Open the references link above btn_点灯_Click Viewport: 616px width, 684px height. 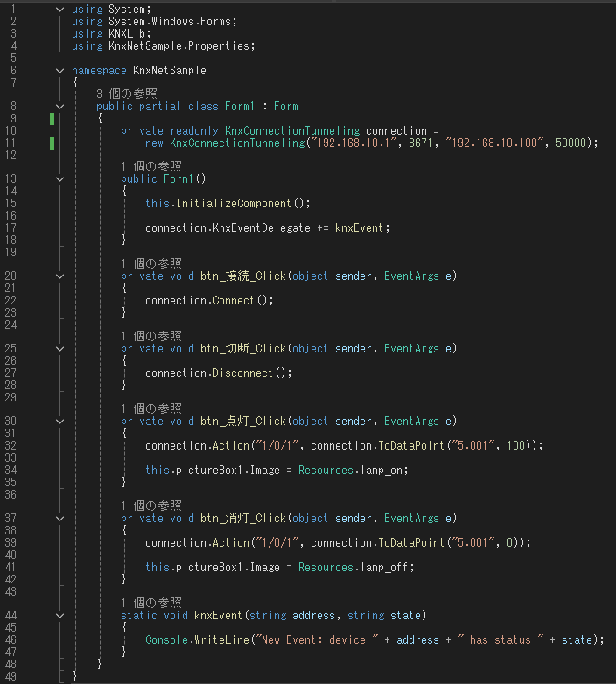click(x=150, y=408)
